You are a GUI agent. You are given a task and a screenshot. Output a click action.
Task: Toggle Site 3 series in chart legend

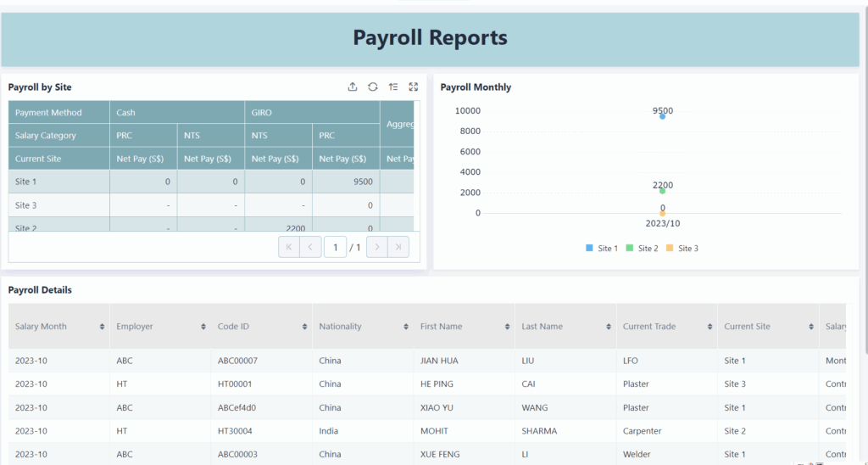(x=682, y=249)
